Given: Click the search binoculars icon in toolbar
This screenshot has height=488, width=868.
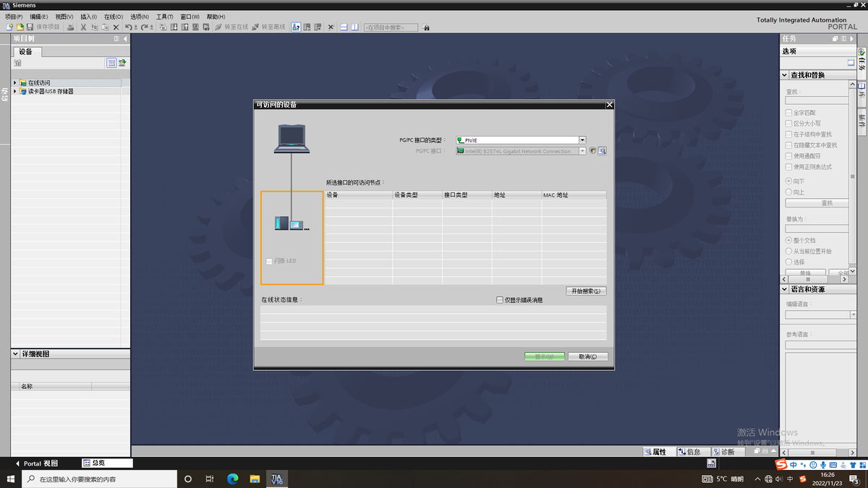Looking at the screenshot, I should coord(427,27).
